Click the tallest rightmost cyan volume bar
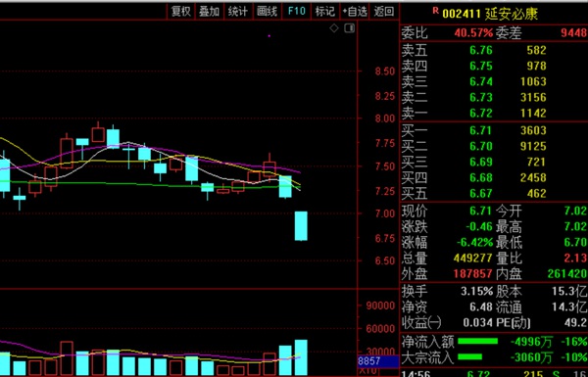The height and width of the screenshot is (377, 588). pyautogui.click(x=301, y=357)
